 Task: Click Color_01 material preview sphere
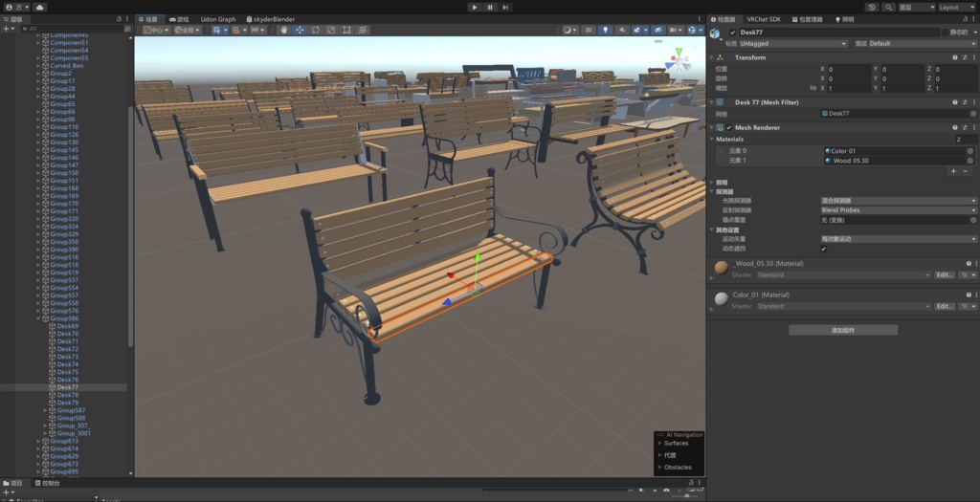point(722,299)
